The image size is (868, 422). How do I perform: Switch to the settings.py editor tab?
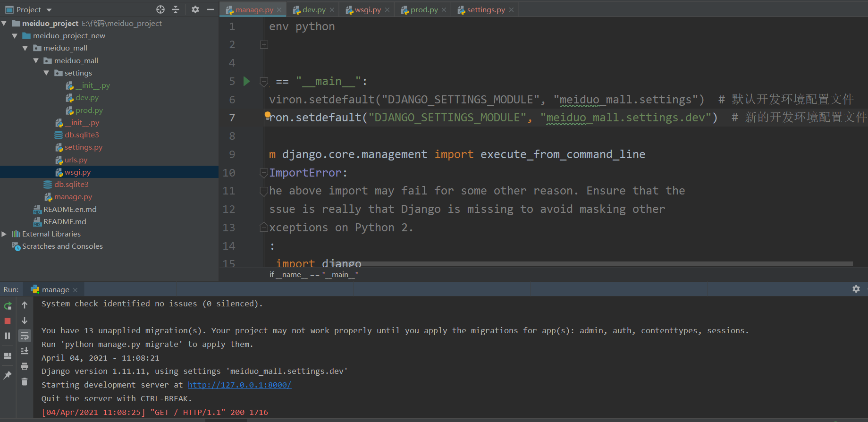point(486,9)
